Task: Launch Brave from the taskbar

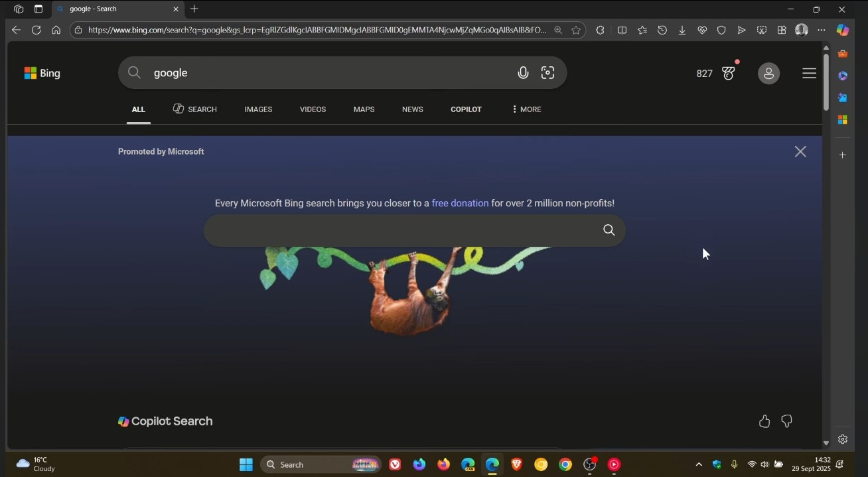Action: click(x=516, y=464)
